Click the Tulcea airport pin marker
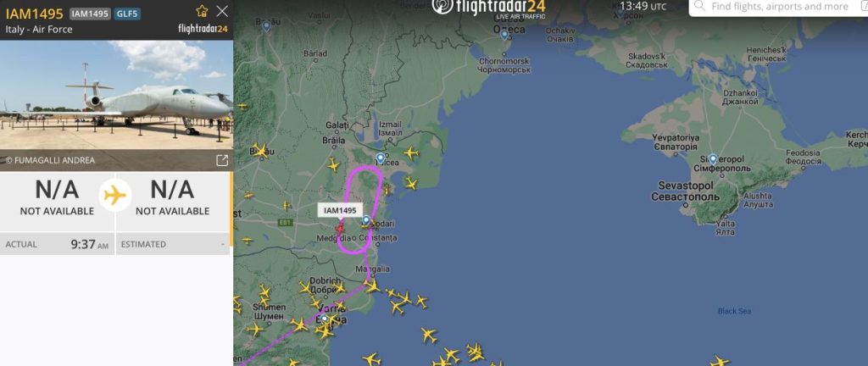868x366 pixels. click(381, 158)
